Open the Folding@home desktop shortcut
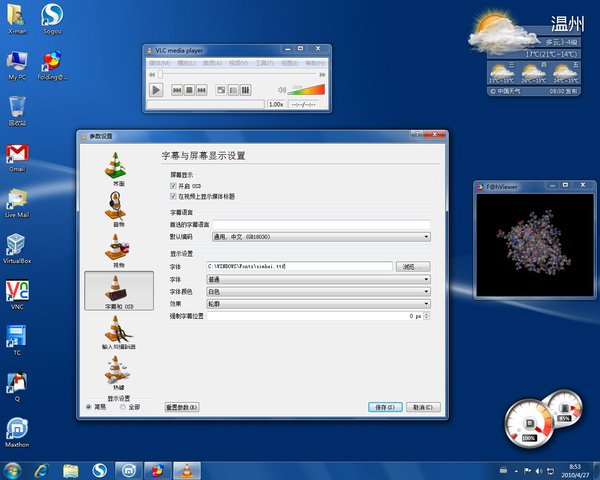600x480 pixels. (x=52, y=65)
